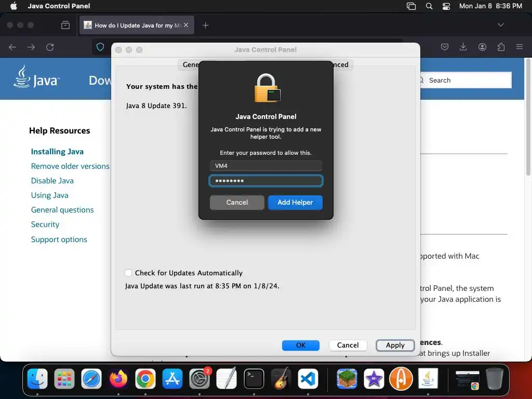Open Safari from the Dock

(91, 379)
